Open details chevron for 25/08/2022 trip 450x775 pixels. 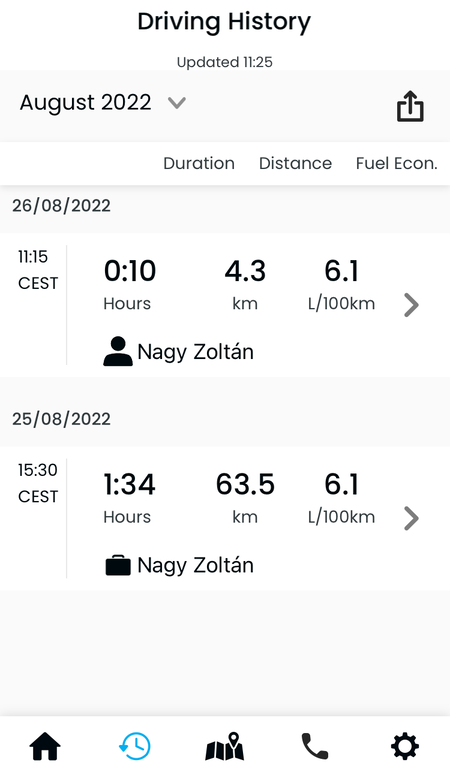click(411, 518)
